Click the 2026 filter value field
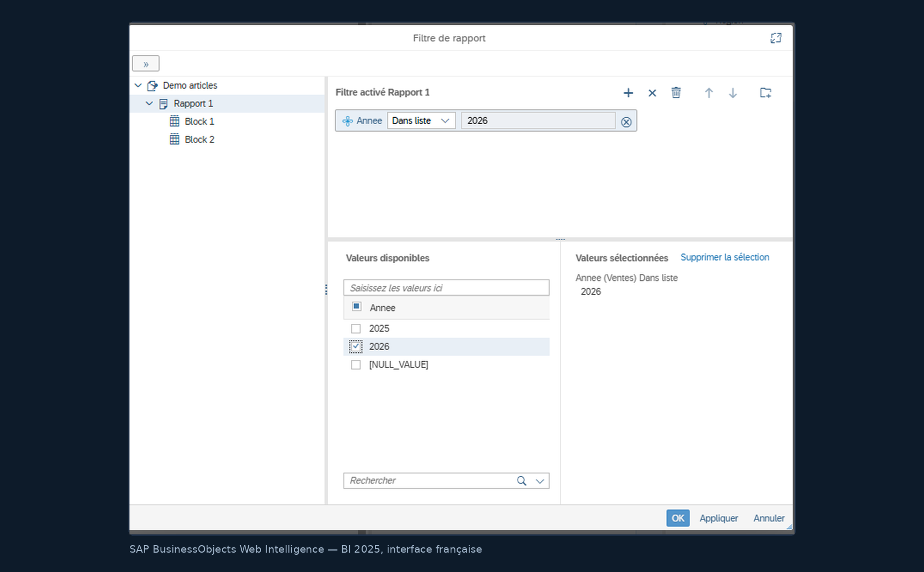 tap(538, 121)
